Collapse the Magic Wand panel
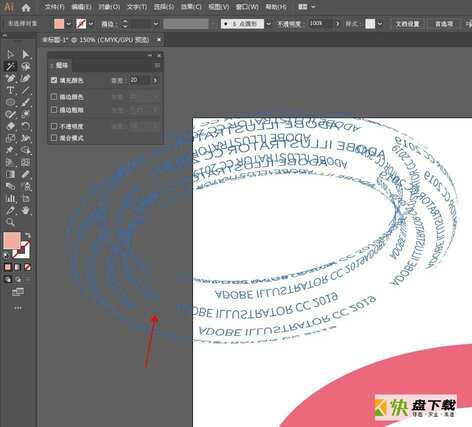Screen dimensions: 472x427 point(150,55)
